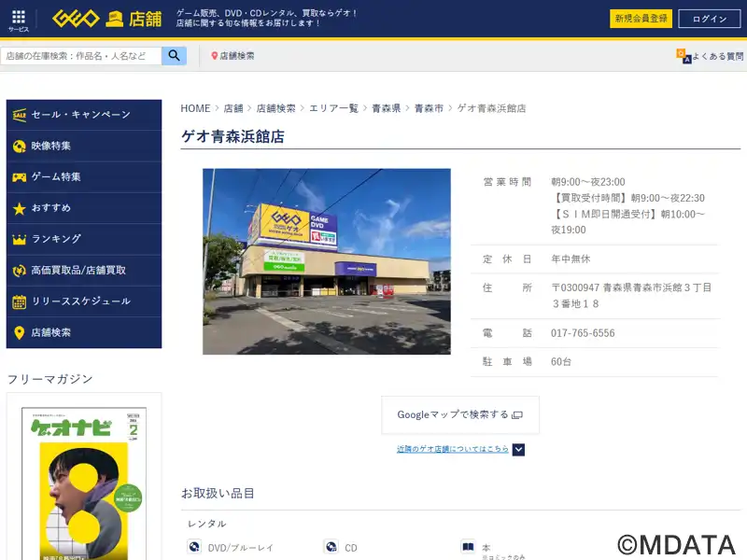The image size is (747, 560).
Task: Click the magnifier search button
Action: pyautogui.click(x=174, y=56)
